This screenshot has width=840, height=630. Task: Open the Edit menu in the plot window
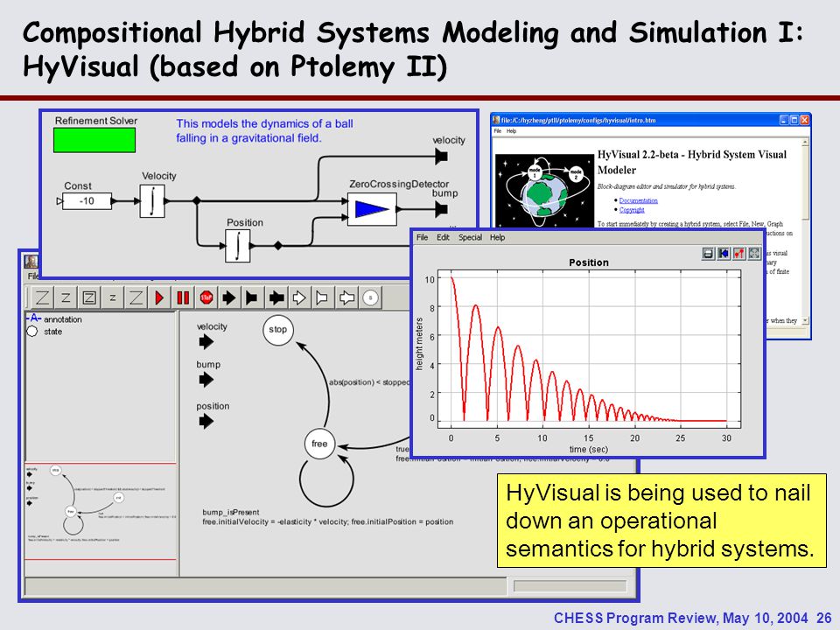point(443,237)
